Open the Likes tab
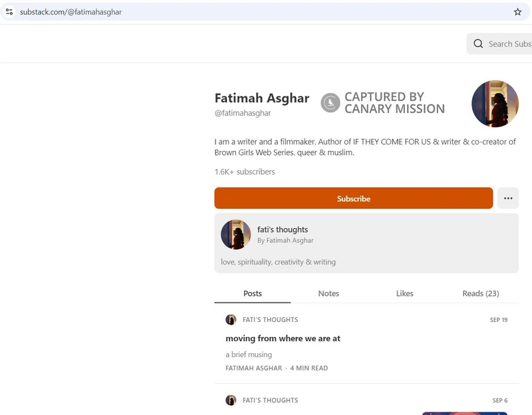The height and width of the screenshot is (415, 532). tap(404, 293)
